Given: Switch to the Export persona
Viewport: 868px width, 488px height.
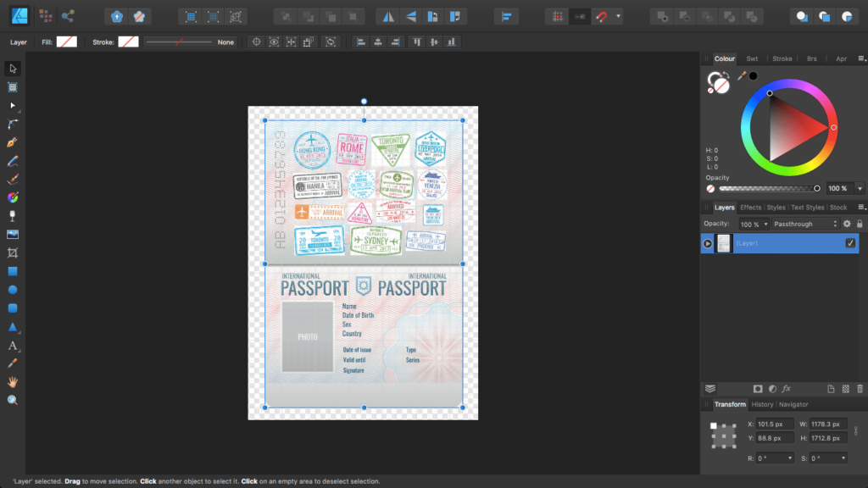Looking at the screenshot, I should pos(68,16).
